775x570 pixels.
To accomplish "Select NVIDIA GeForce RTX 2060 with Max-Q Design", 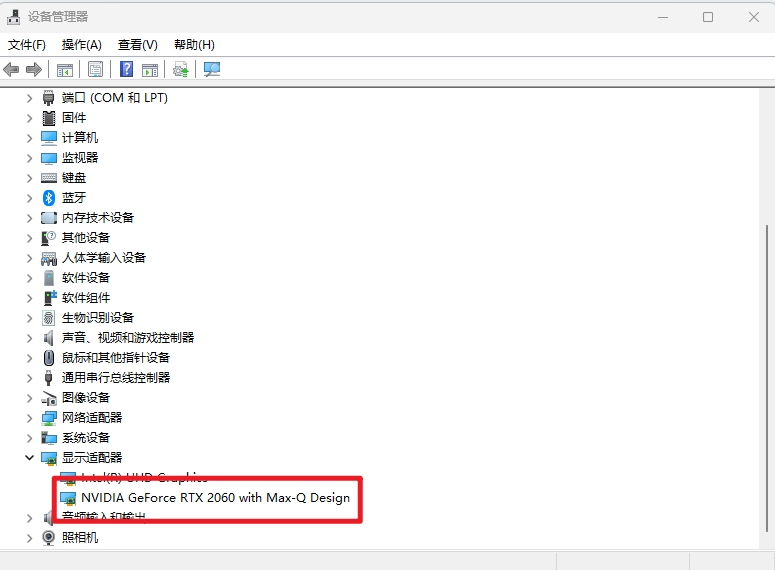I will pyautogui.click(x=215, y=497).
